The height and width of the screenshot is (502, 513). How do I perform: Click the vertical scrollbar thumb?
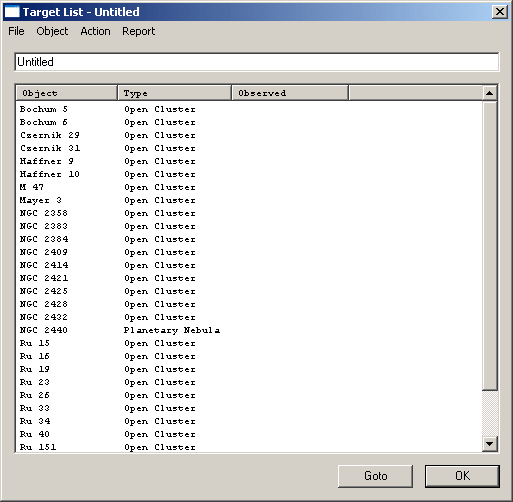(490, 245)
